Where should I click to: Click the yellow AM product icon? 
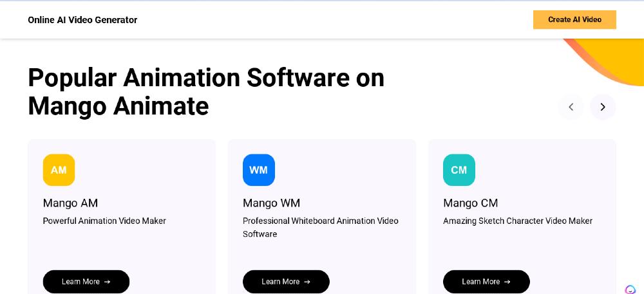pyautogui.click(x=59, y=170)
